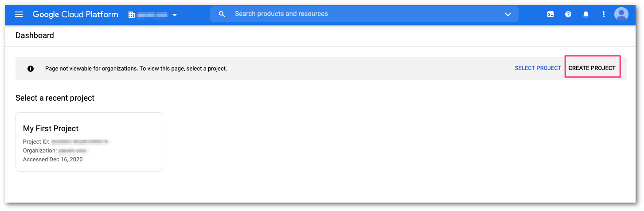Activate Cloud Shell terminal icon
This screenshot has width=644, height=211.
[550, 14]
